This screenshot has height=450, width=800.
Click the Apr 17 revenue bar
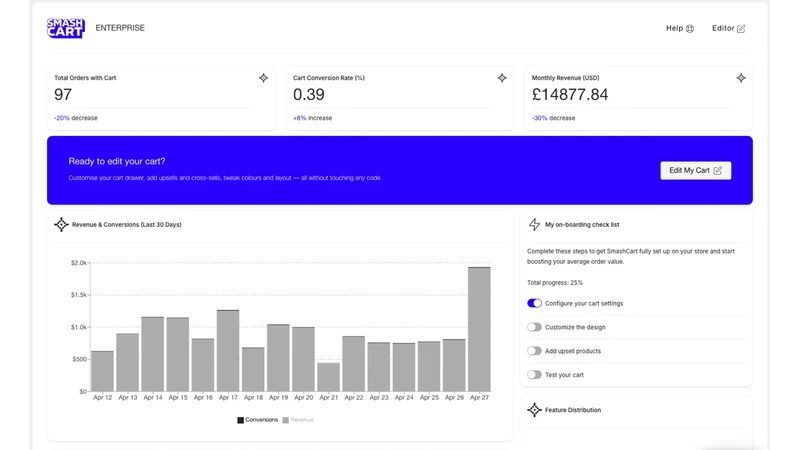coord(228,351)
